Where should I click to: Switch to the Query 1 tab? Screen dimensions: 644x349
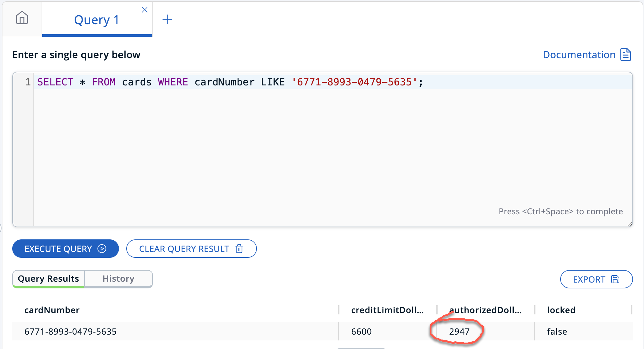[96, 20]
